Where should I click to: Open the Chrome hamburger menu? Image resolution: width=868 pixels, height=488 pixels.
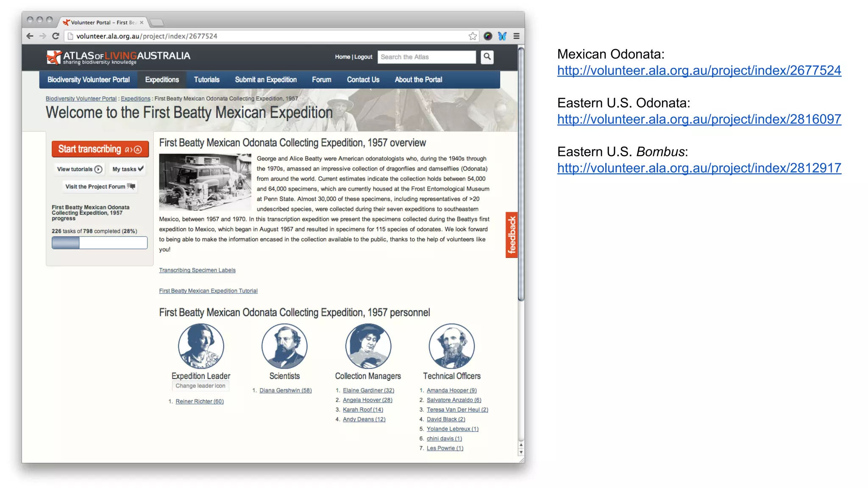click(x=516, y=36)
